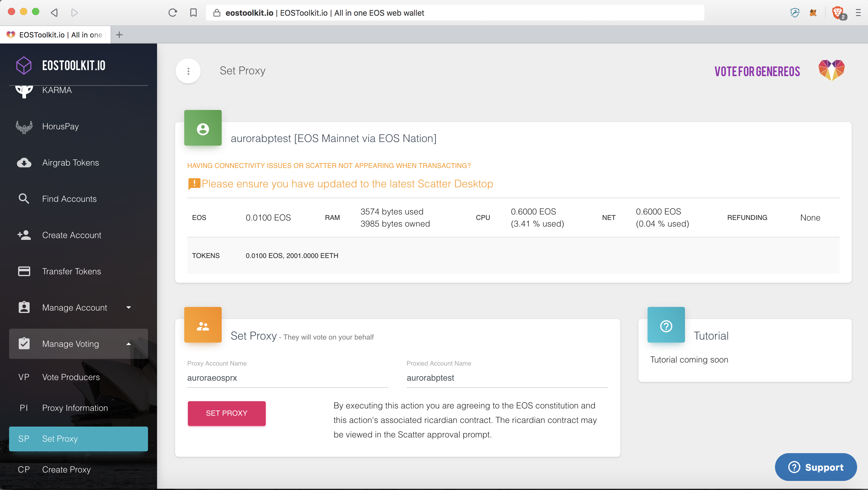Focus the Proxied Account Name field

tap(507, 378)
